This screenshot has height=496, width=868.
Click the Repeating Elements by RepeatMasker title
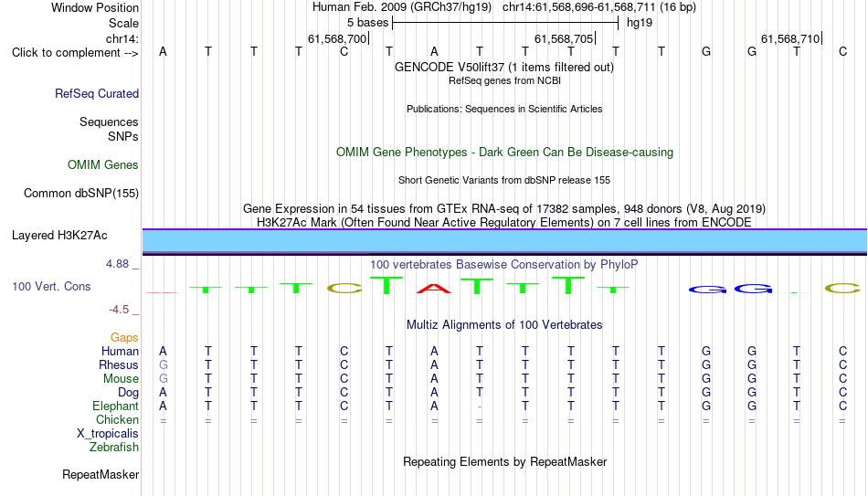(504, 461)
